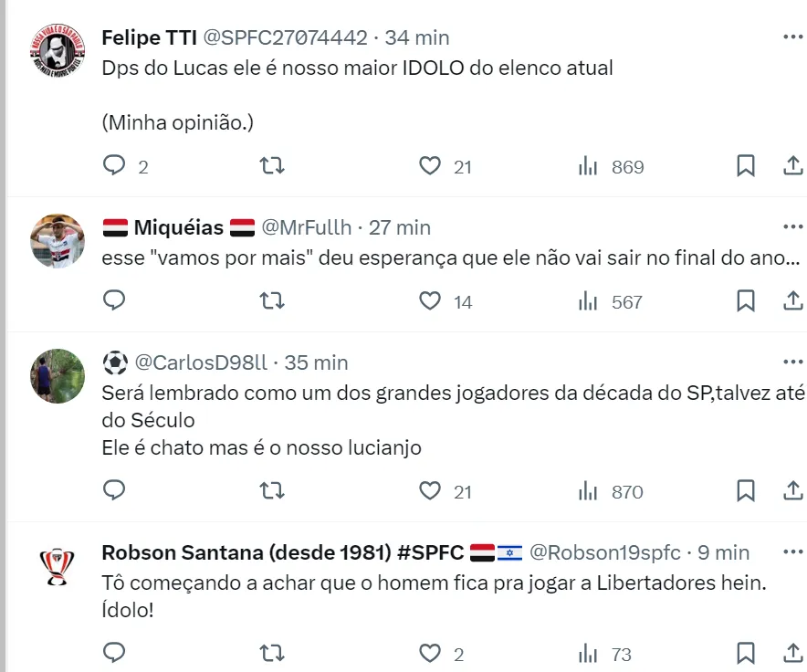Viewport: 807px width, 672px height.
Task: Bookmark the @CarlosD98ll tweet
Action: pos(746,491)
